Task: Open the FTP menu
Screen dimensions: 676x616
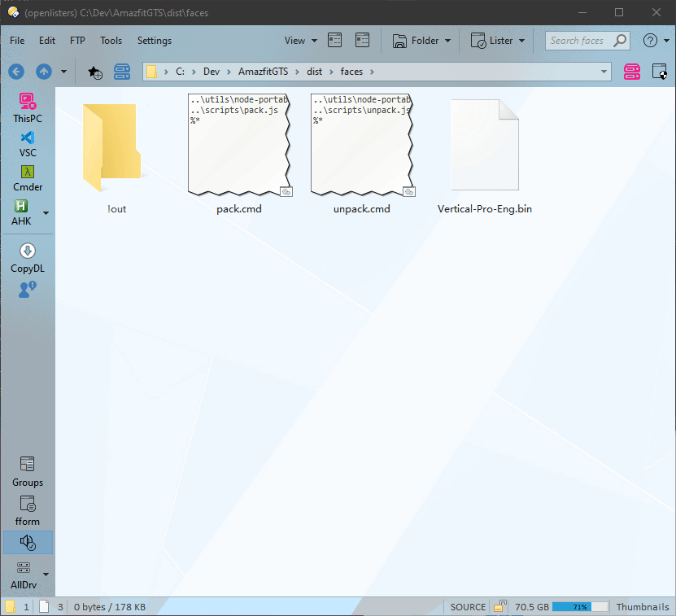Action: click(77, 41)
